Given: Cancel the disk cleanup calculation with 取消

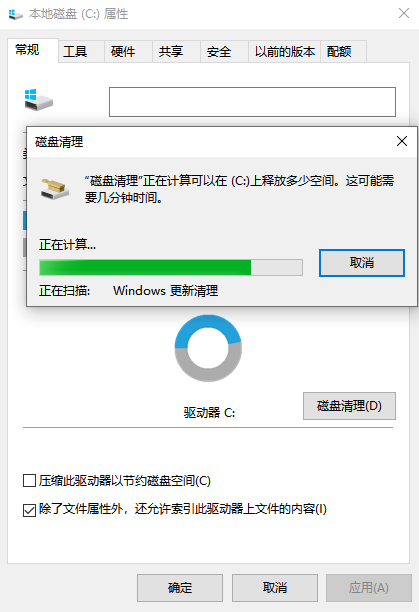Looking at the screenshot, I should coord(362,263).
